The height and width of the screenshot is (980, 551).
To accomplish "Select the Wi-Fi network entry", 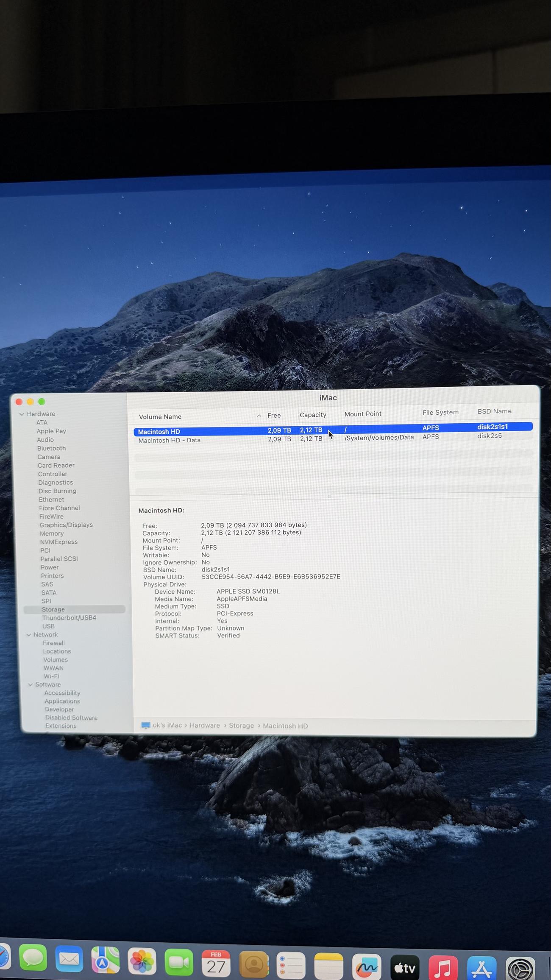I will [51, 676].
